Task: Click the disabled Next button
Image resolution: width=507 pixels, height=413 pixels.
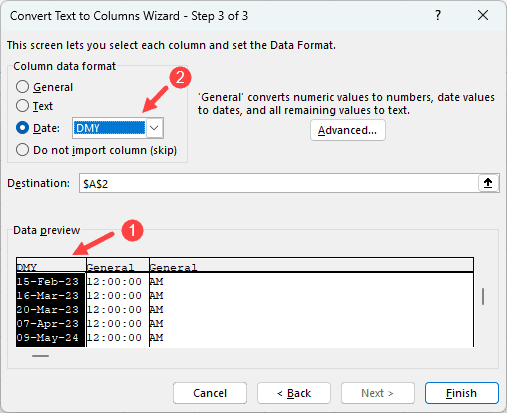Action: pyautogui.click(x=378, y=393)
